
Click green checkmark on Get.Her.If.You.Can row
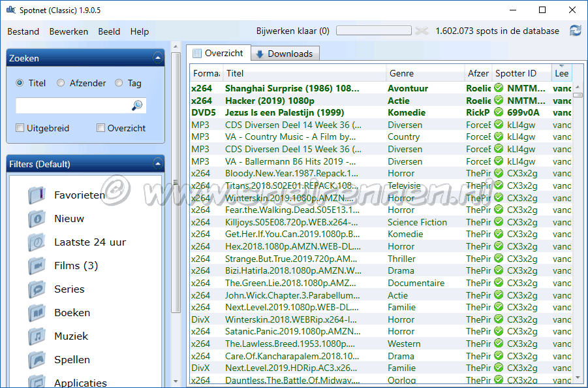(x=499, y=234)
